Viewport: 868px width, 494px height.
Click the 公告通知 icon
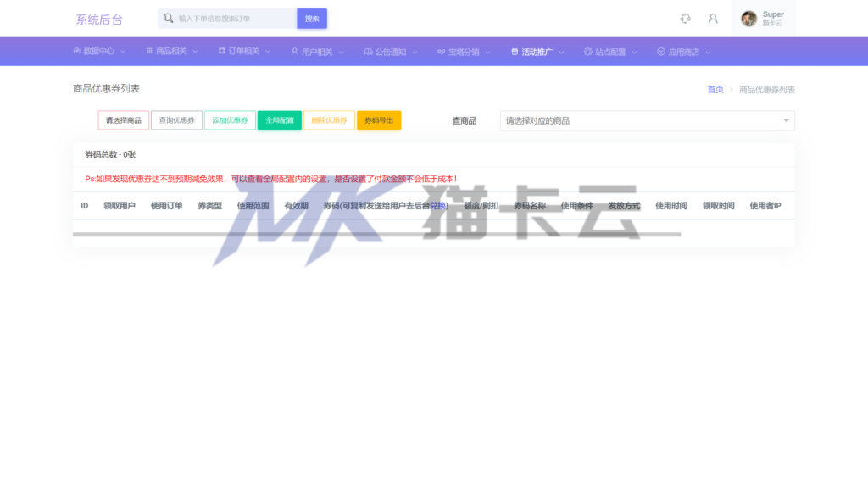point(368,52)
